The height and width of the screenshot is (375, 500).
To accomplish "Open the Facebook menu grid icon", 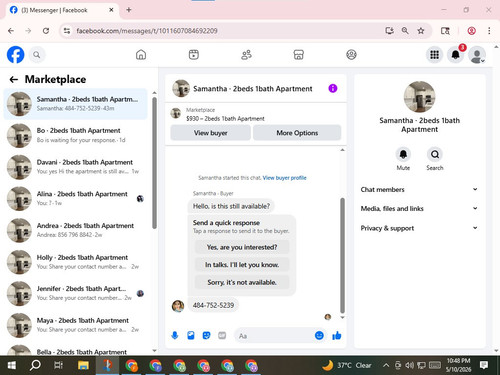I will tap(434, 55).
